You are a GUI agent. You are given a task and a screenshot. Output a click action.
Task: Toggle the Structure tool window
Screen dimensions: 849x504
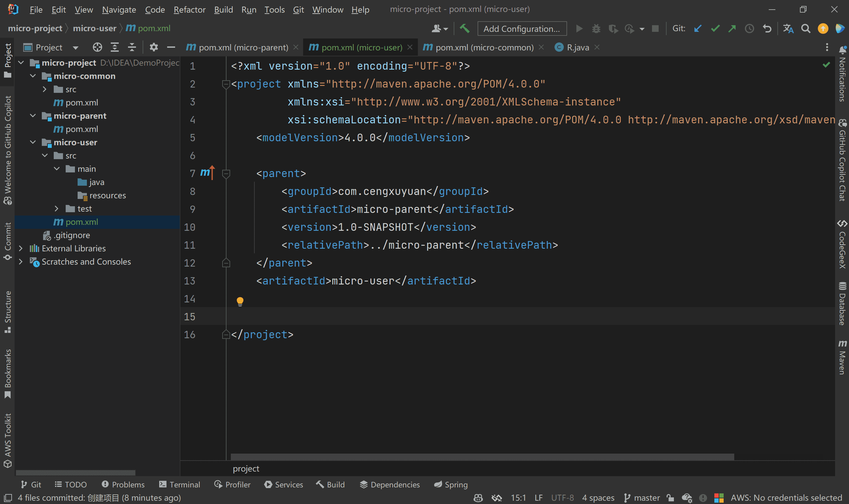(8, 312)
